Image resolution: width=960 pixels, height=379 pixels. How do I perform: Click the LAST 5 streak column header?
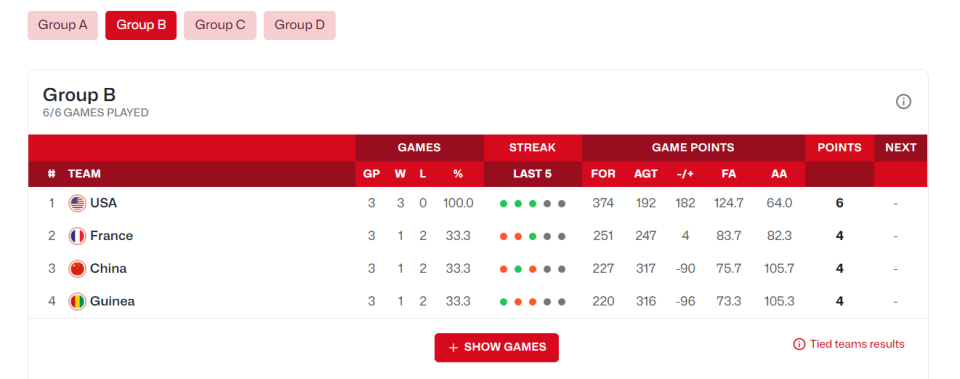click(x=532, y=174)
